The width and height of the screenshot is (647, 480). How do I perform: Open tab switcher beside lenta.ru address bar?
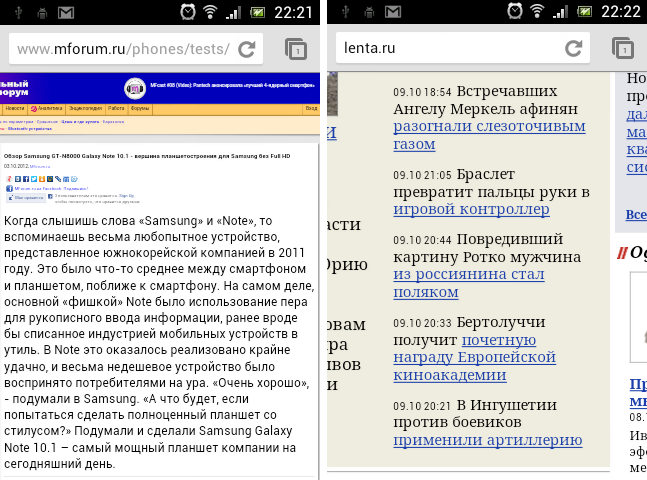point(621,48)
